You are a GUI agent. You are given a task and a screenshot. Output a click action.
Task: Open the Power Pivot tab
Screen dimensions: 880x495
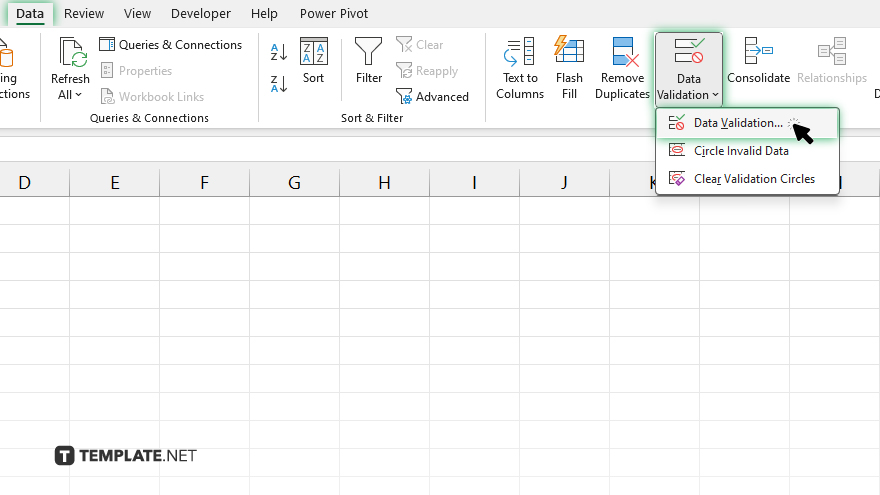pos(334,14)
